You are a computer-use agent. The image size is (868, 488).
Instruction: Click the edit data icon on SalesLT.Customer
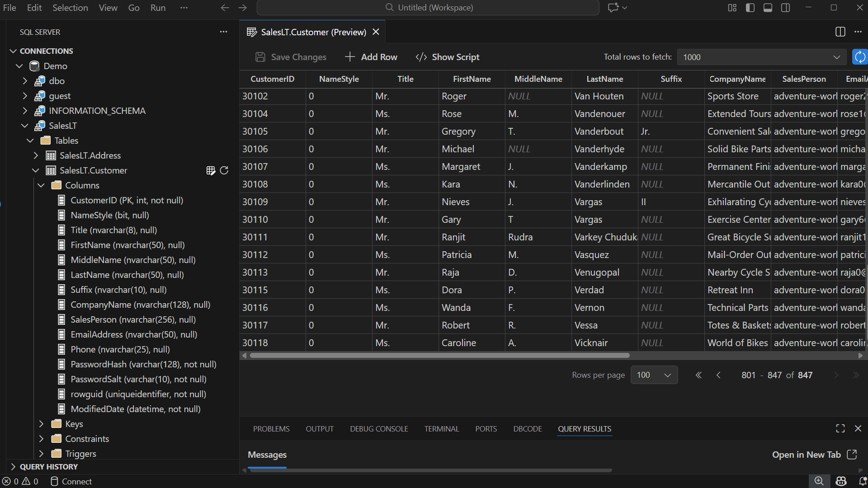210,170
